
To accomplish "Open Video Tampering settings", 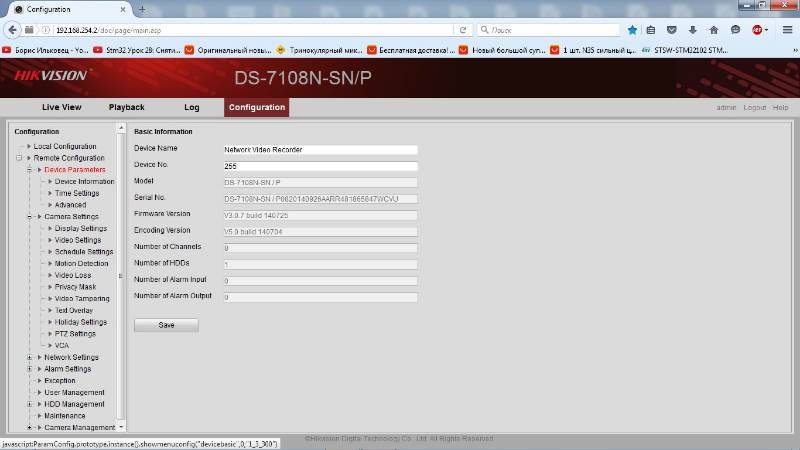I will point(82,299).
